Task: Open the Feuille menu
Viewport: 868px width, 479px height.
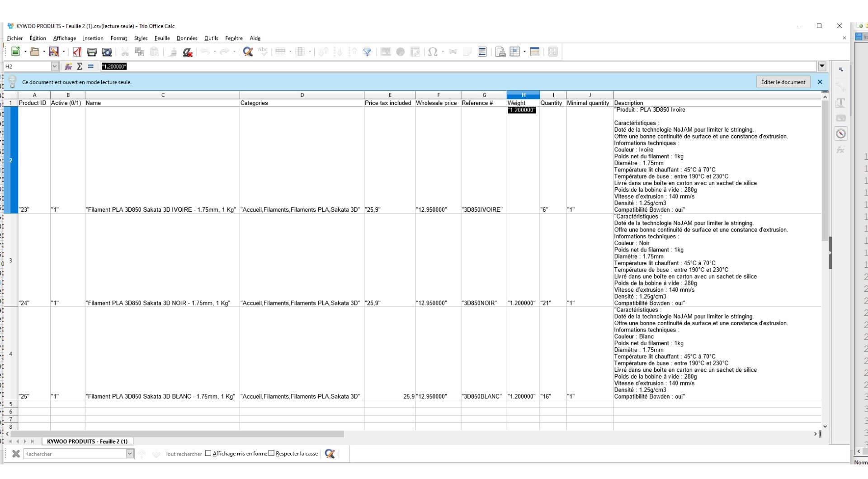Action: tap(162, 38)
